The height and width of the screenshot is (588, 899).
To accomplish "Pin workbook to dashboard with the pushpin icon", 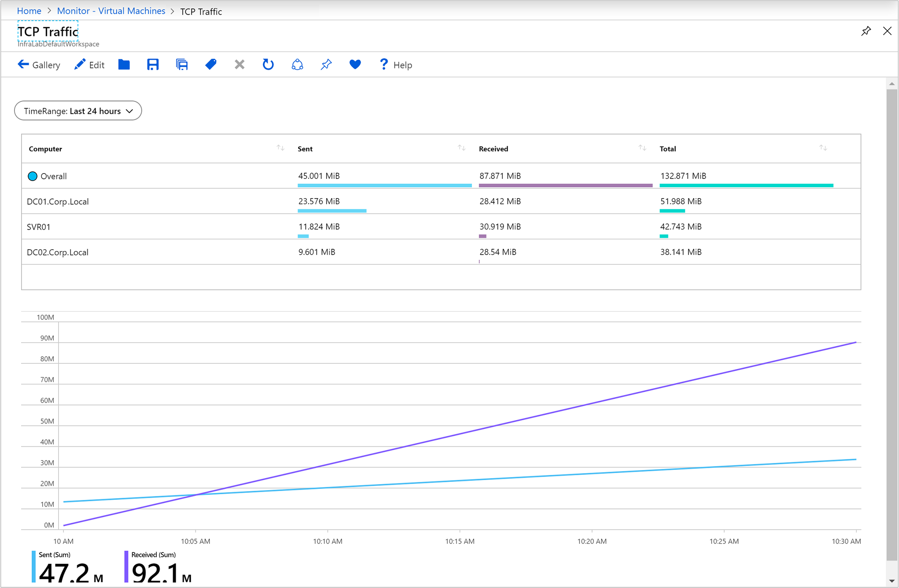I will 326,64.
